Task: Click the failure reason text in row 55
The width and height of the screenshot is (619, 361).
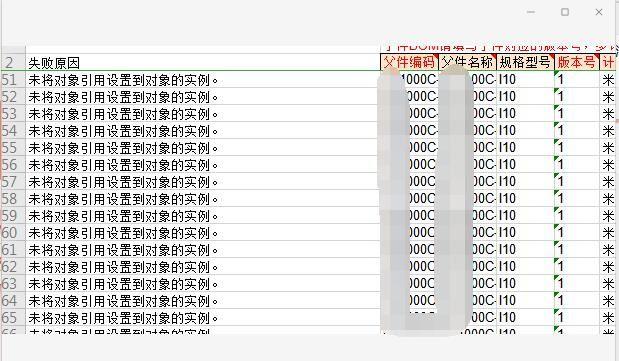Action: tap(123, 148)
